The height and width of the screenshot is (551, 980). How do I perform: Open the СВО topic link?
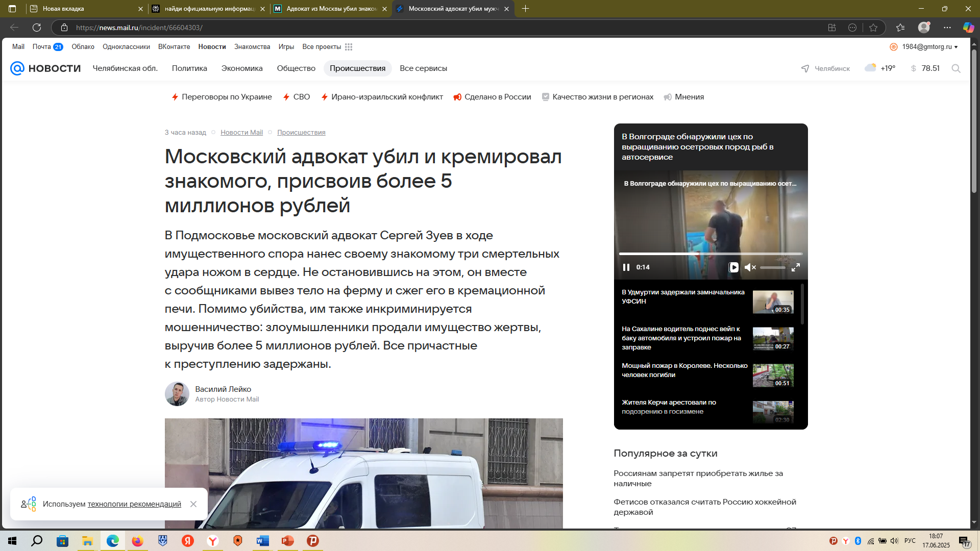pyautogui.click(x=297, y=97)
